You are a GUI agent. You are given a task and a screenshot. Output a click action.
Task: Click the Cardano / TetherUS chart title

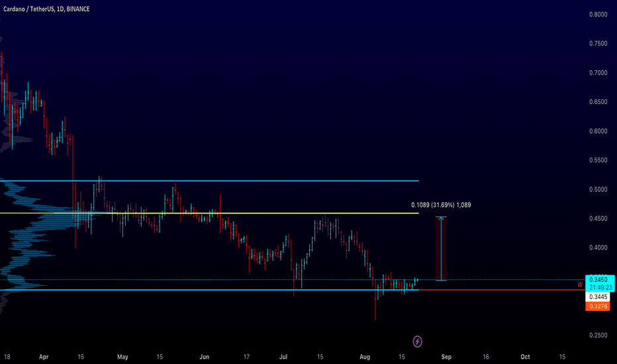tap(46, 9)
